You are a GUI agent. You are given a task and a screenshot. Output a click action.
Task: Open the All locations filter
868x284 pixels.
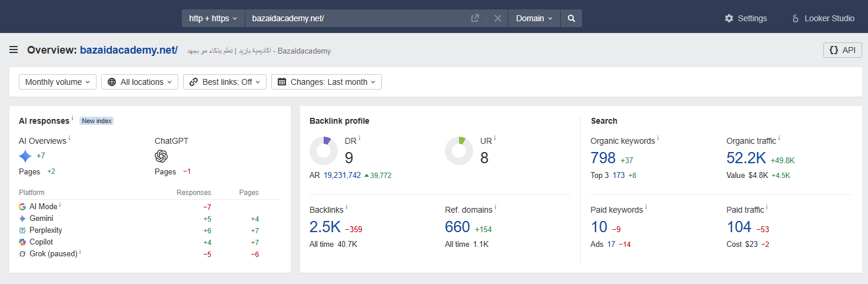tap(139, 82)
